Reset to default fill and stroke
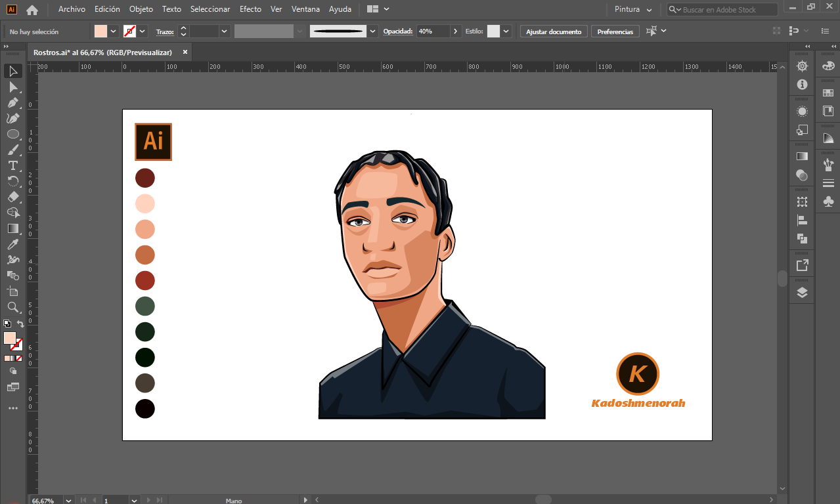This screenshot has width=840, height=504. point(7,324)
